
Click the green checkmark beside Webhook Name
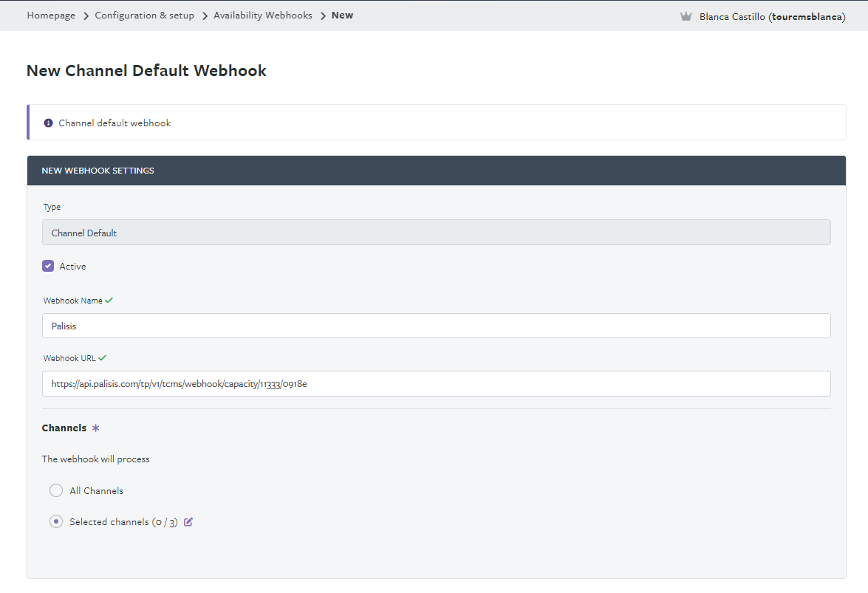pyautogui.click(x=109, y=301)
